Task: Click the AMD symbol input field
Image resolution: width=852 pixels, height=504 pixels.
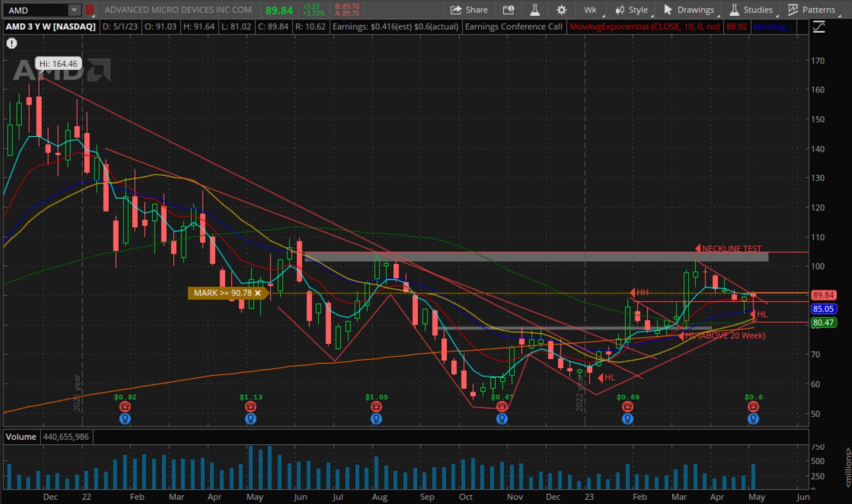Action: click(x=36, y=10)
